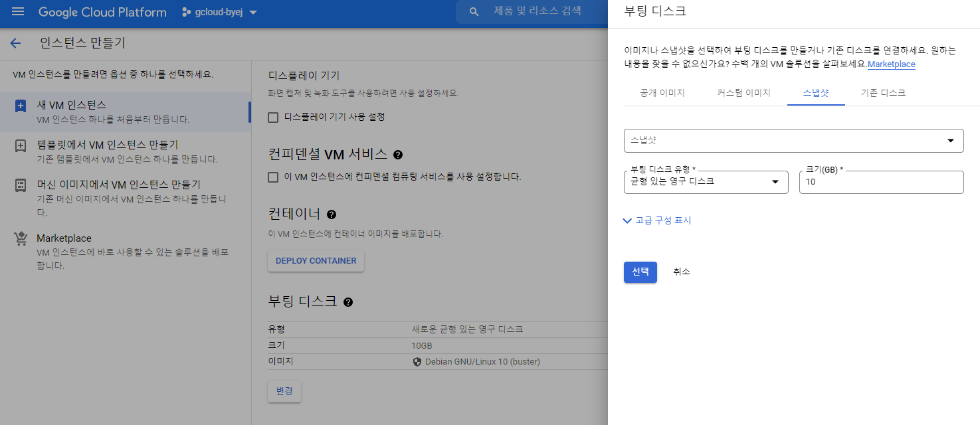Click the 크기(GB) input field
The image size is (980, 425).
(882, 182)
